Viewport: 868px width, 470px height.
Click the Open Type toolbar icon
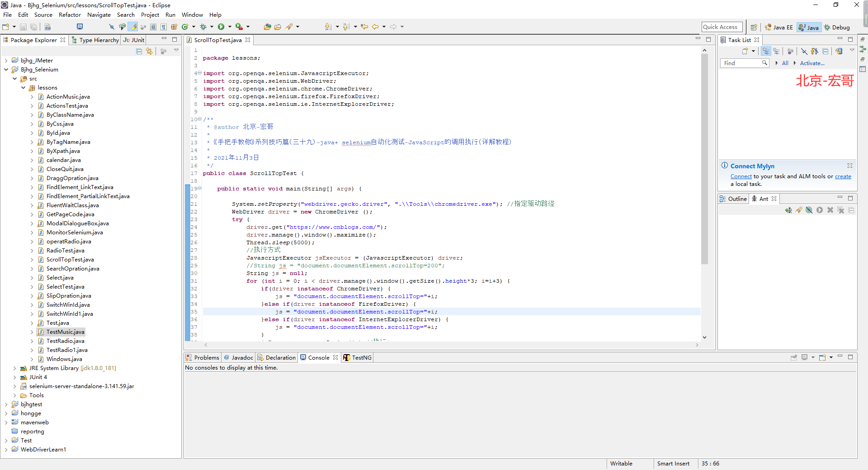(x=267, y=27)
